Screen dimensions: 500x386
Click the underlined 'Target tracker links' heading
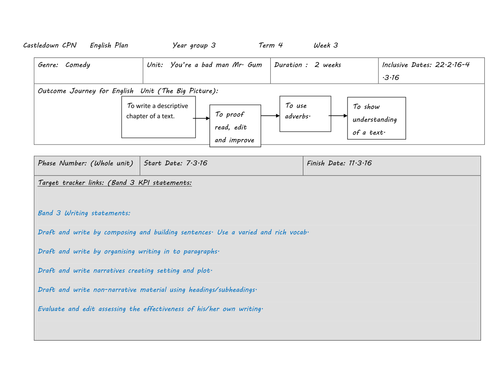click(115, 183)
